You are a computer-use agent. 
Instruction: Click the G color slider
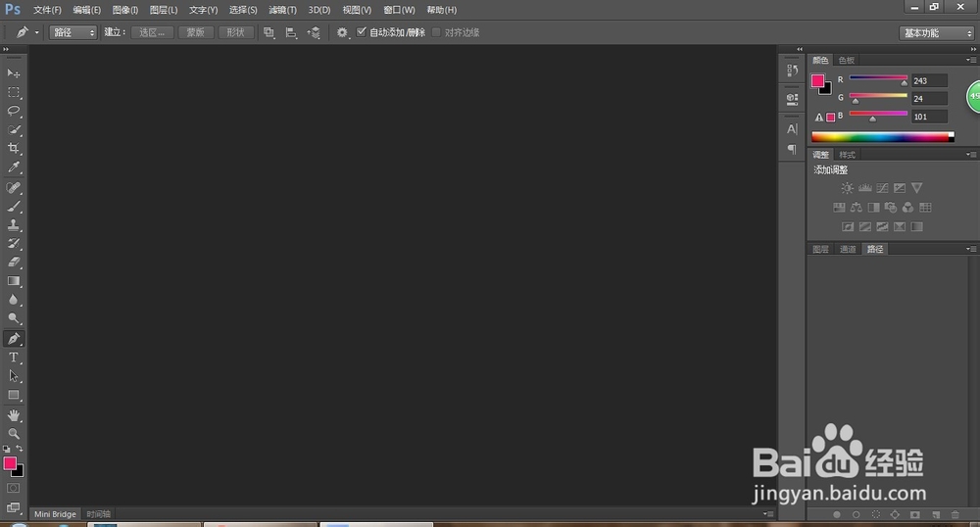878,96
